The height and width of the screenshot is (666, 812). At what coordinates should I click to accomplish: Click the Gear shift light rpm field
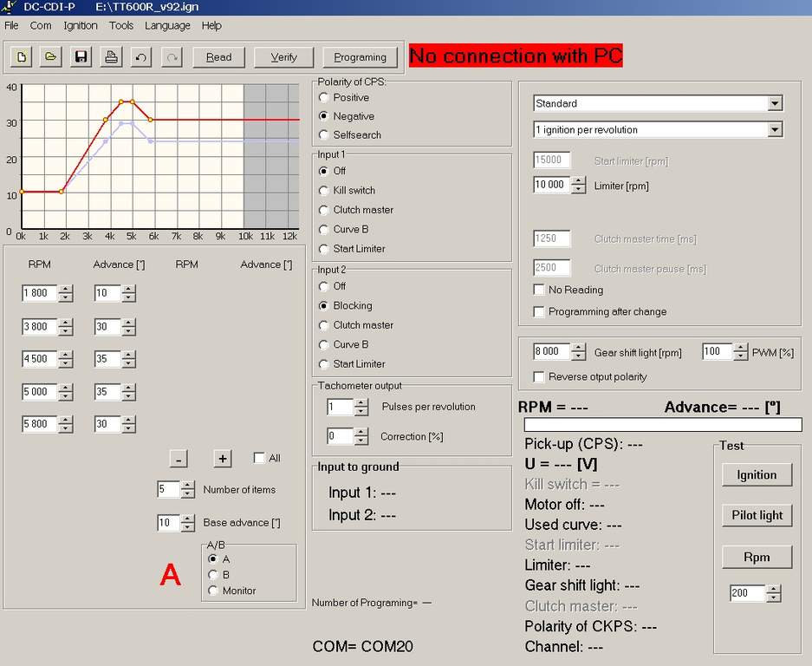tap(552, 351)
